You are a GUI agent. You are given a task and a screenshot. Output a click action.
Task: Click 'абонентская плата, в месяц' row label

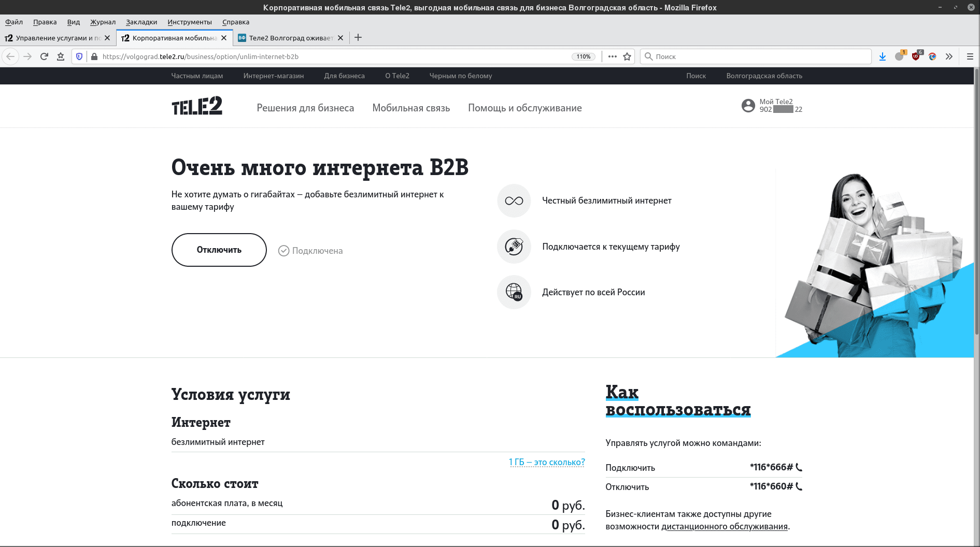(227, 503)
